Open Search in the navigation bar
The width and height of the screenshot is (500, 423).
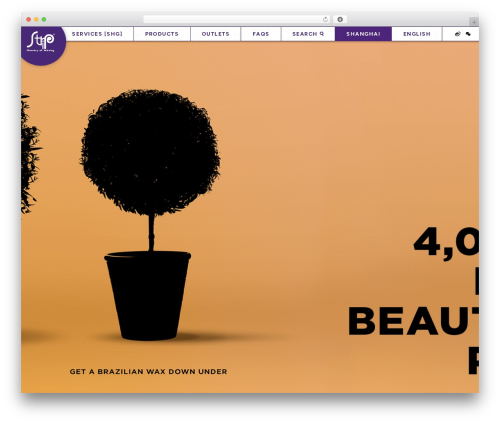(308, 34)
